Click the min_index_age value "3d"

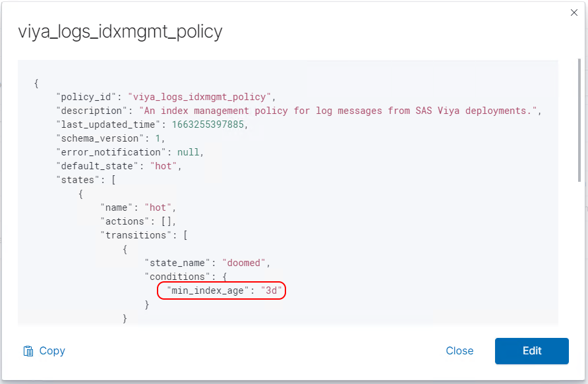[271, 290]
